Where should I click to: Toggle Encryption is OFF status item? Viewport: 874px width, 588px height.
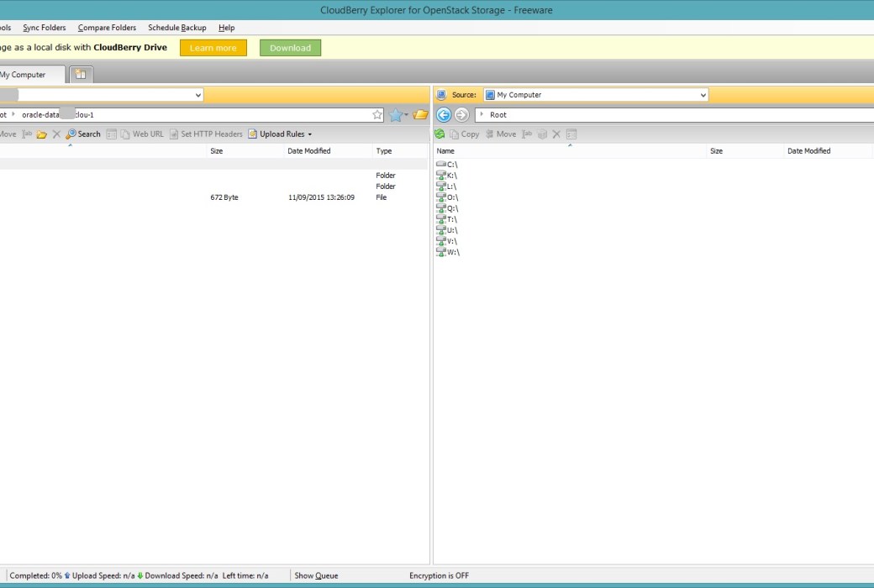point(438,575)
